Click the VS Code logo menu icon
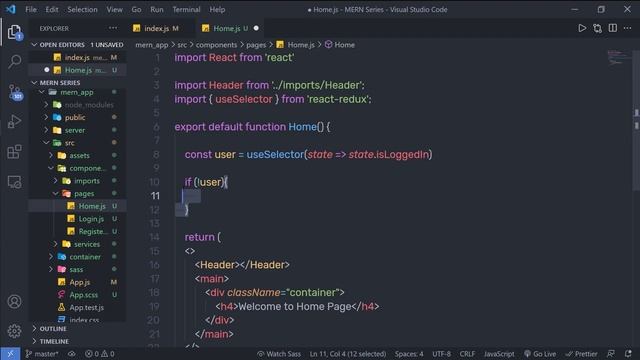This screenshot has height=360, width=640. pos(10,9)
